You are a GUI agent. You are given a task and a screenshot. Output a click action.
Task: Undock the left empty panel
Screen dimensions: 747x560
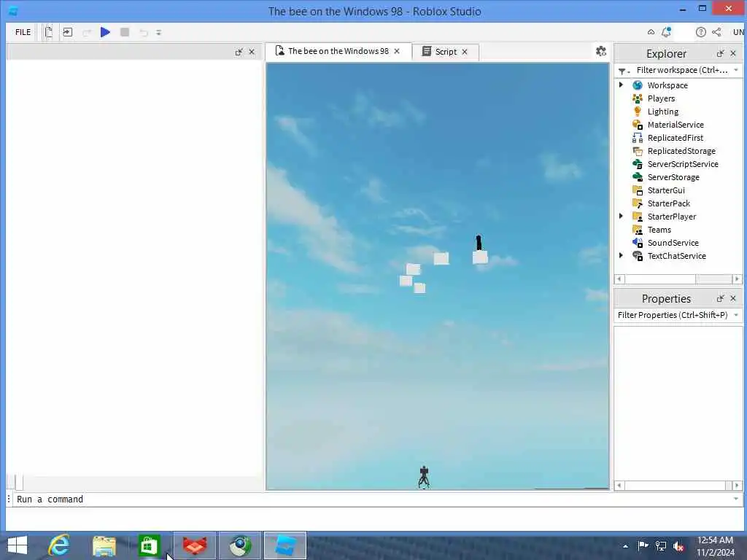click(x=239, y=52)
